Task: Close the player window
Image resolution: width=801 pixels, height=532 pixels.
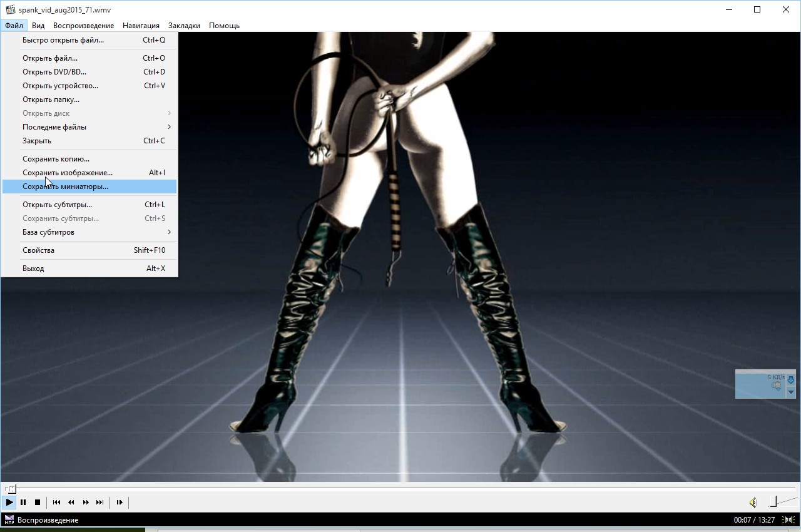Action: tap(786, 9)
